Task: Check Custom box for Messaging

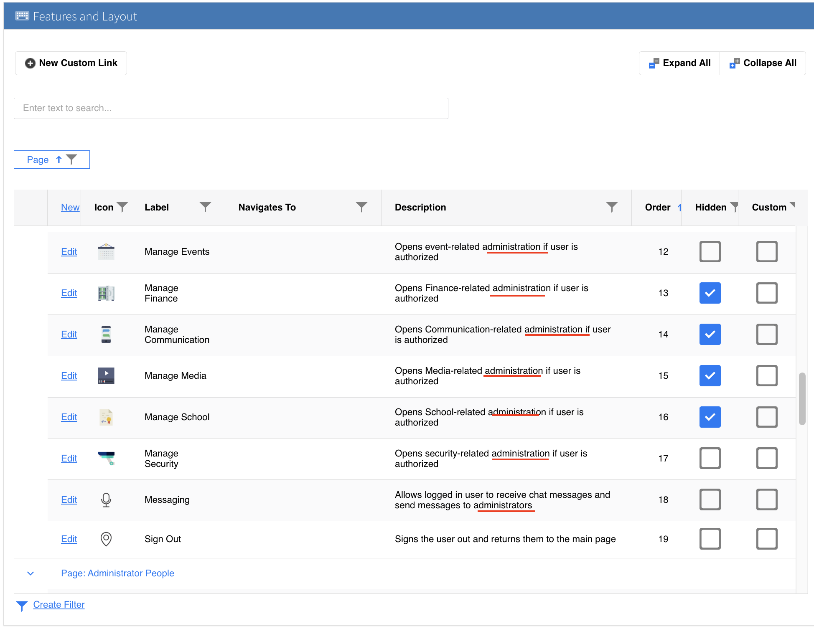Action: 767,500
